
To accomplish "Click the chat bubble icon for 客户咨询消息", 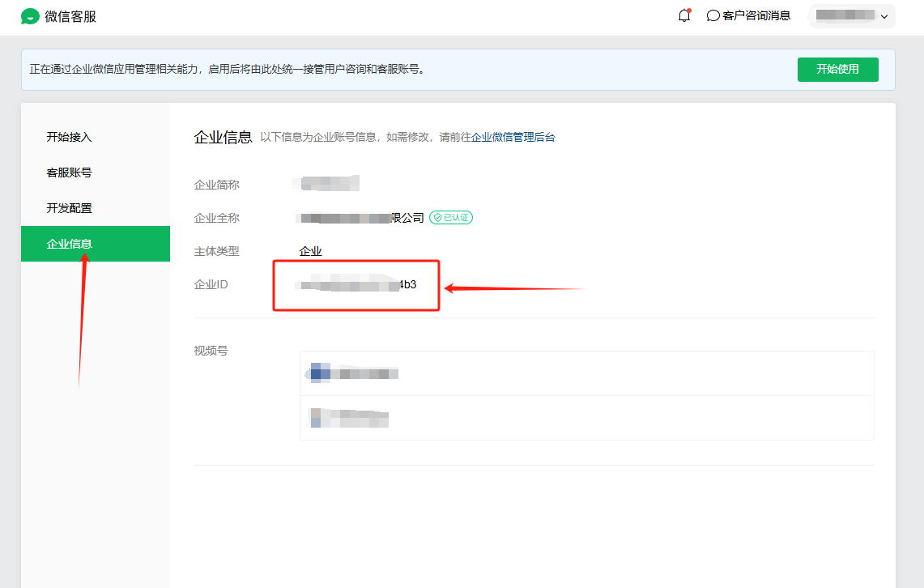I will pyautogui.click(x=713, y=15).
